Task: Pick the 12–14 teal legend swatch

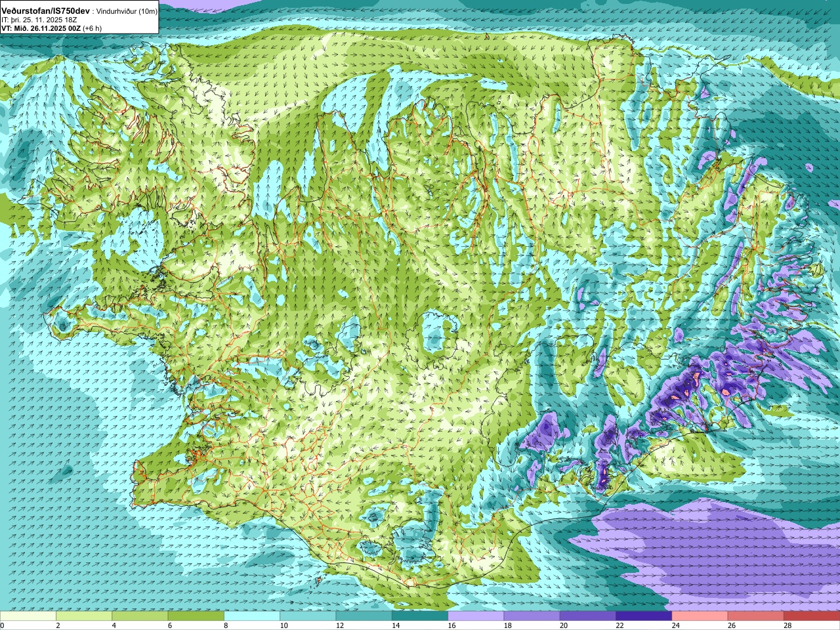Action: tap(364, 616)
